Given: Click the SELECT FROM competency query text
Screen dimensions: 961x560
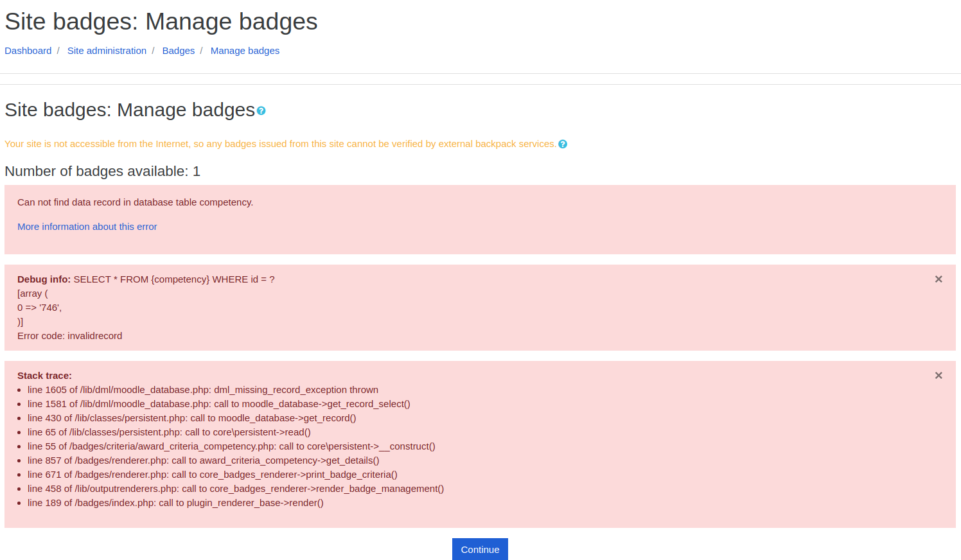Looking at the screenshot, I should point(174,279).
